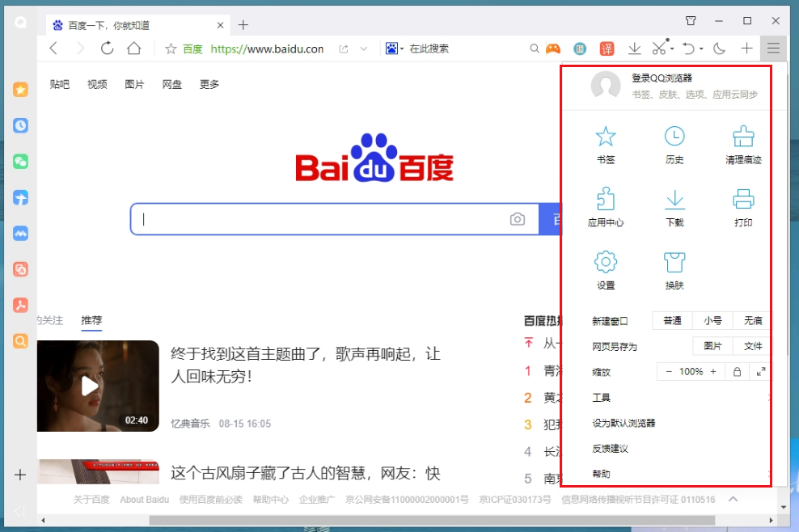
Task: Collapse the footer with the up chevron
Action: (x=733, y=499)
